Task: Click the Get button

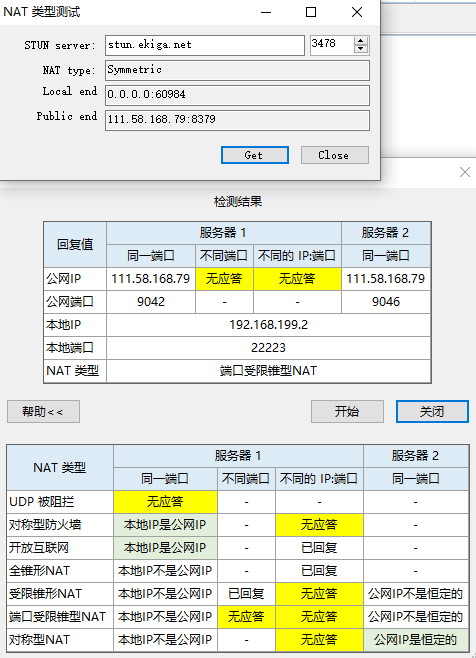Action: tap(255, 155)
